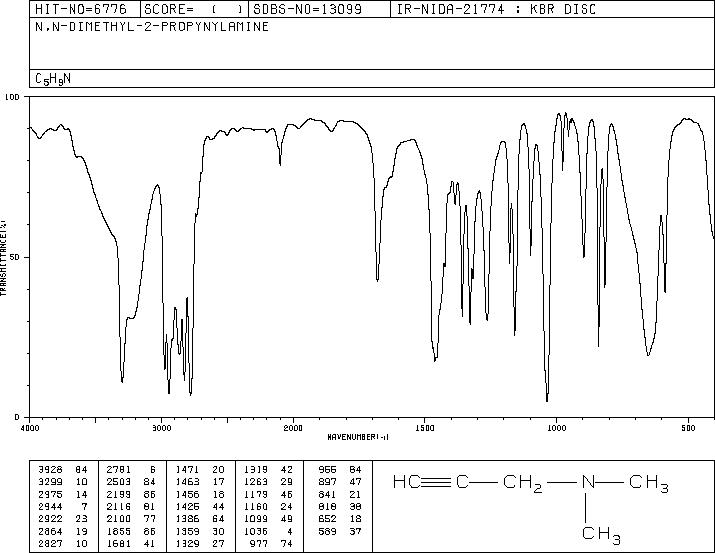
Task: Select the compound name N,N-DIMETHYL-2-PROPYNYLAMINE
Action: tap(152, 27)
